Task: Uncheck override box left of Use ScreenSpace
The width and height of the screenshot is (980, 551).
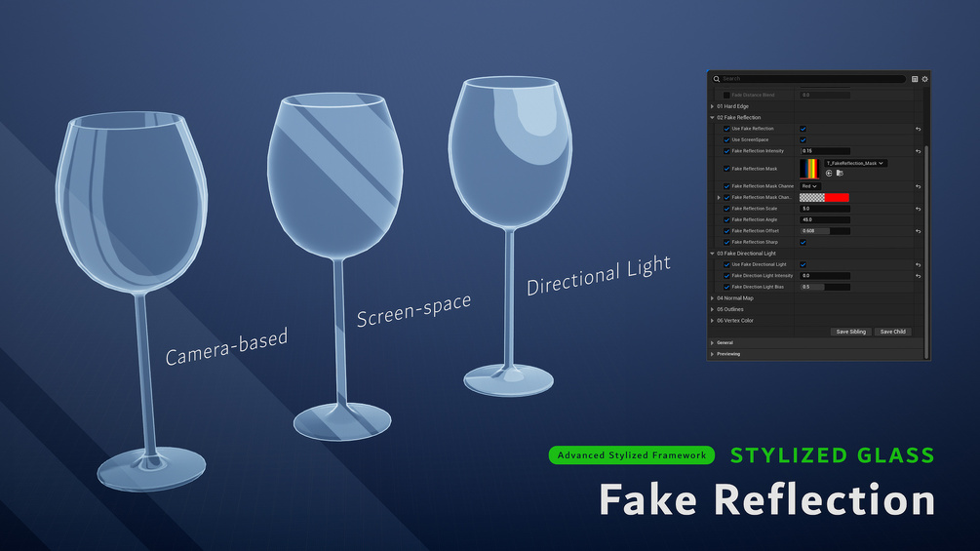Action: pos(726,139)
